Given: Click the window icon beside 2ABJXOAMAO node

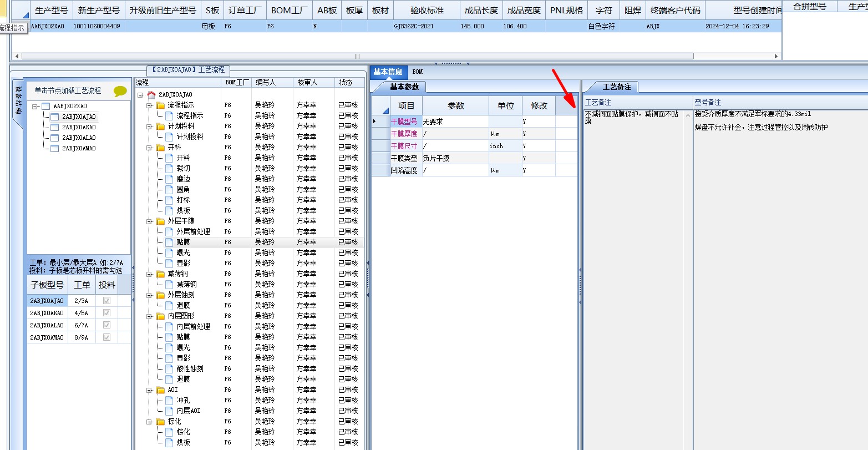Looking at the screenshot, I should [x=54, y=149].
